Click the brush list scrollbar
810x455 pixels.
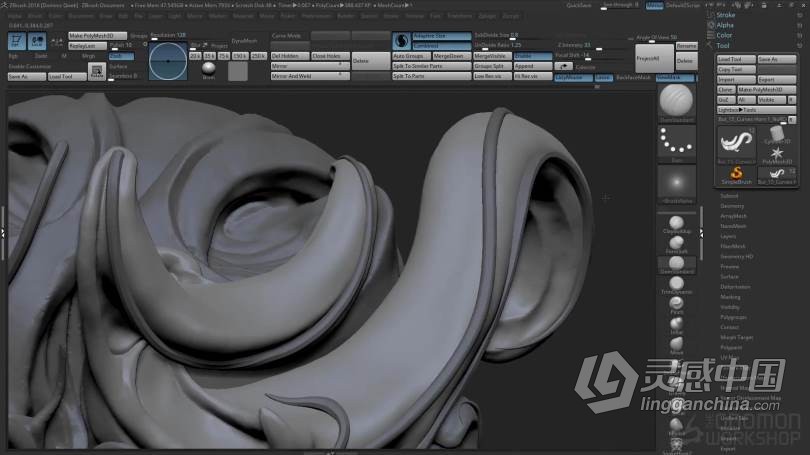[701, 233]
